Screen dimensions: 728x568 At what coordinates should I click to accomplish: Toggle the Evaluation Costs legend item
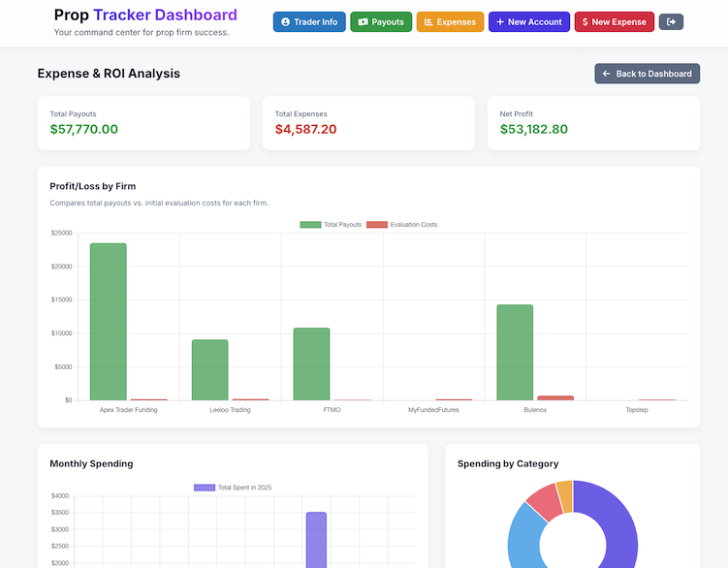point(401,225)
